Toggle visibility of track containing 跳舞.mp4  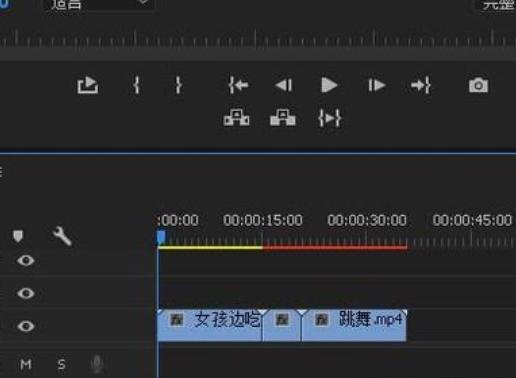click(26, 326)
